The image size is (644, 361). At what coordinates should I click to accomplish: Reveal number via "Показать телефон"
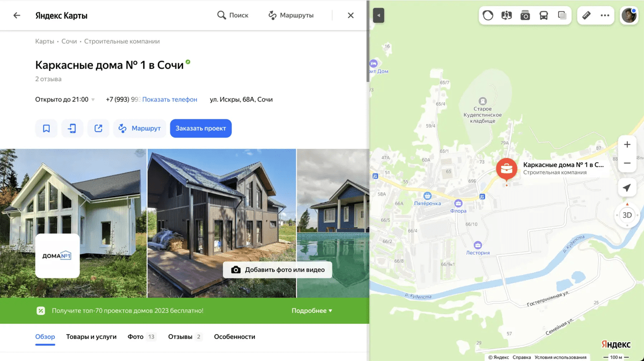pyautogui.click(x=170, y=99)
